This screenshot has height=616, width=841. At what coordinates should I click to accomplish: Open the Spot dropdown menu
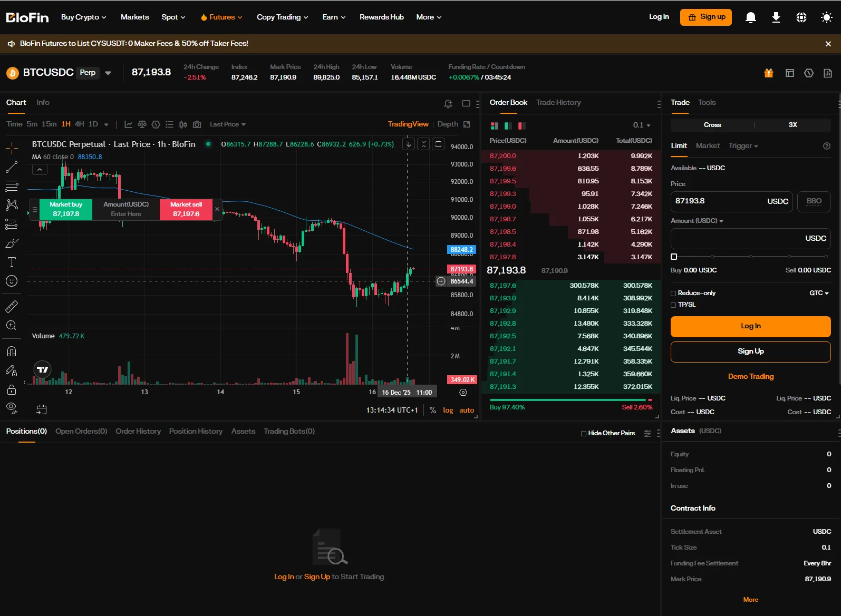pyautogui.click(x=173, y=17)
